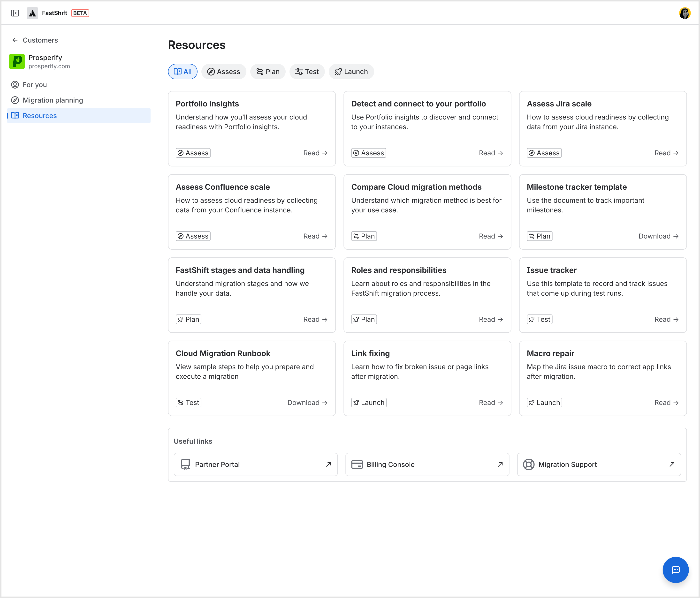Click the Migration planning compass icon
The width and height of the screenshot is (700, 598).
click(15, 100)
